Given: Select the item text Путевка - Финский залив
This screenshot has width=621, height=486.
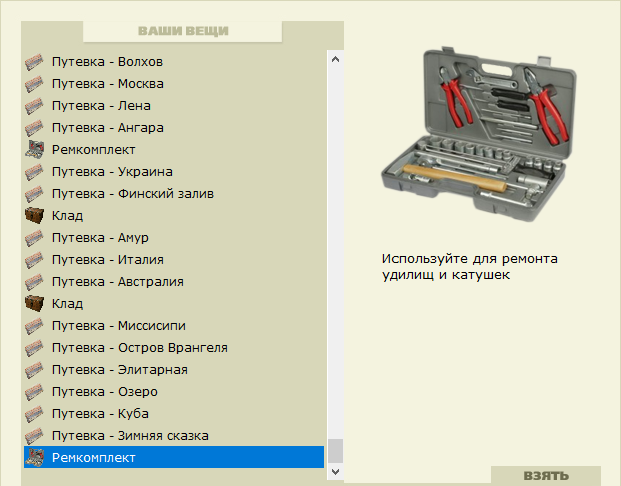Looking at the screenshot, I should click(133, 194).
